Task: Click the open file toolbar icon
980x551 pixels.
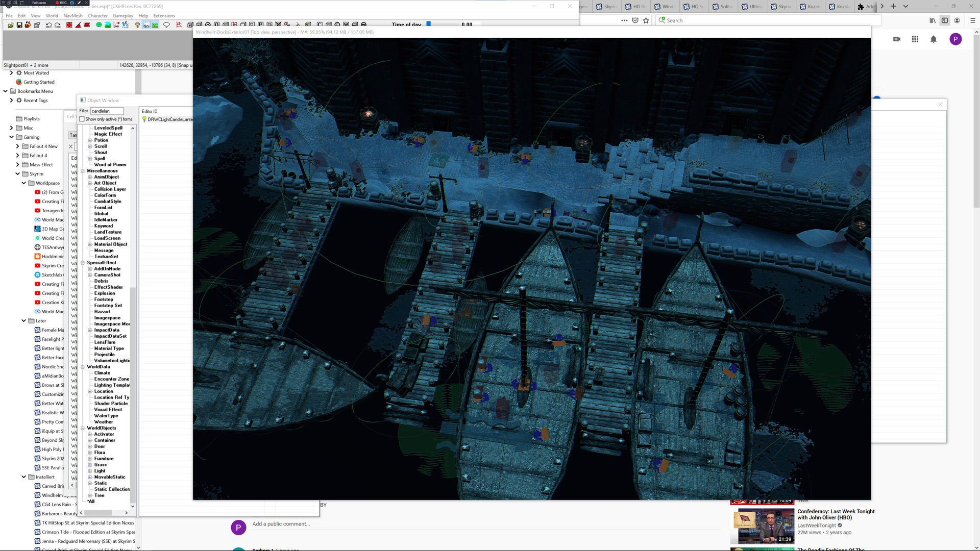Action: pos(11,25)
